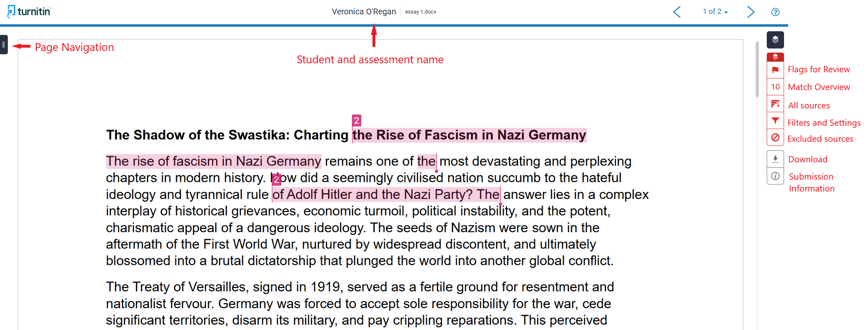
Task: Click highlighted "The rise of fascism in Nazi Germany"
Action: click(x=213, y=161)
